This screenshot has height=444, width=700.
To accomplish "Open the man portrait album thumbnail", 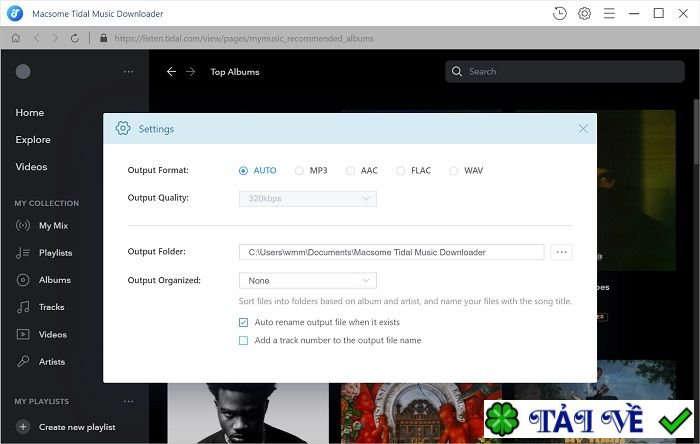I will coord(248,413).
